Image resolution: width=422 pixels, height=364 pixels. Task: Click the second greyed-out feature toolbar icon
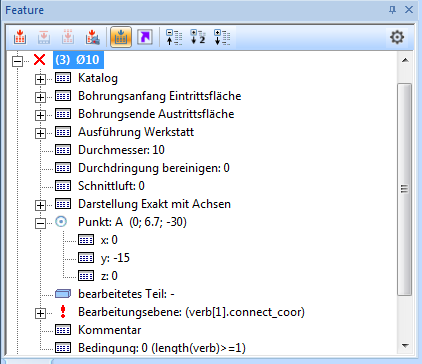point(44,37)
